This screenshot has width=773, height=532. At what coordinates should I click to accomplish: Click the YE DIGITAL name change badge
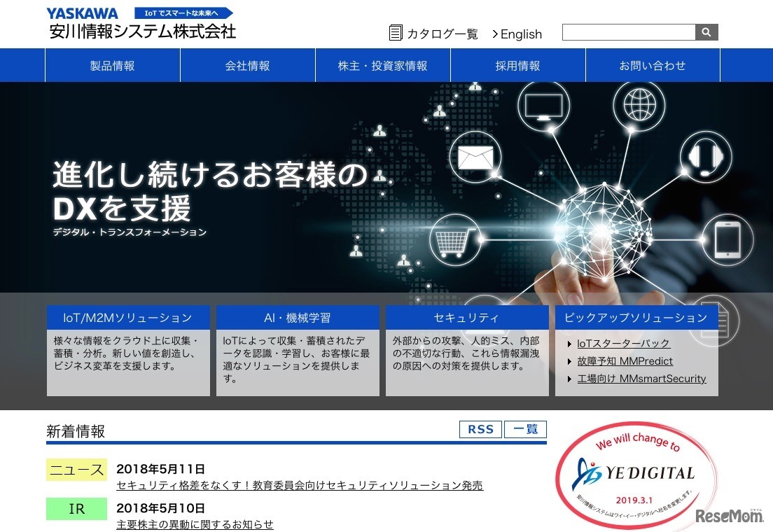[x=636, y=475]
